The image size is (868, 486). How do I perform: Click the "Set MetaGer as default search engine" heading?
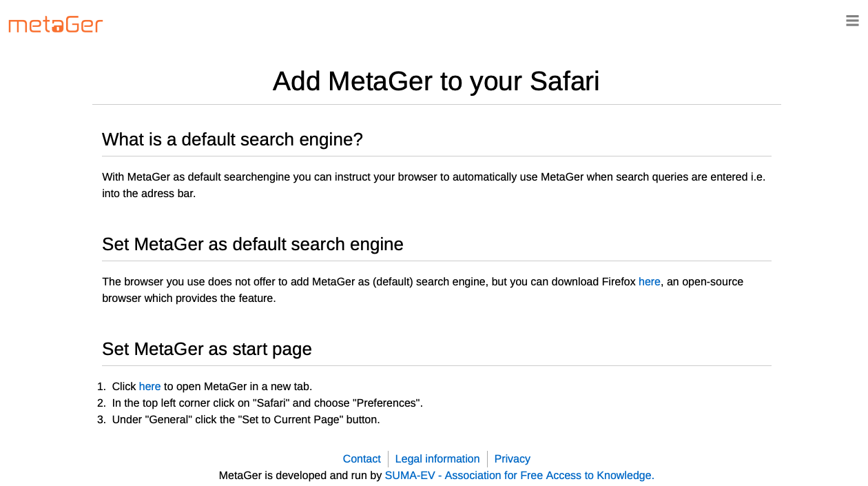(252, 245)
